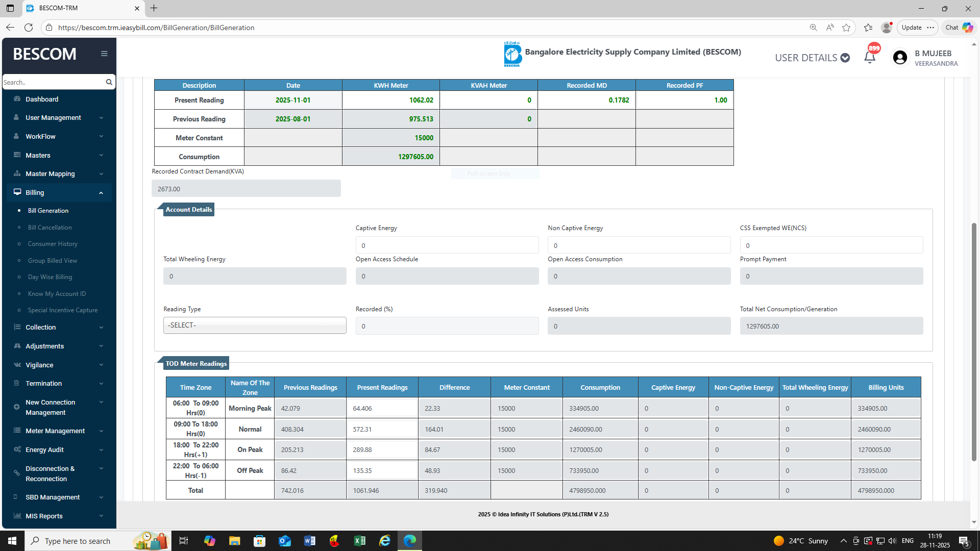Open Dashboard from the sidebar

(x=42, y=99)
